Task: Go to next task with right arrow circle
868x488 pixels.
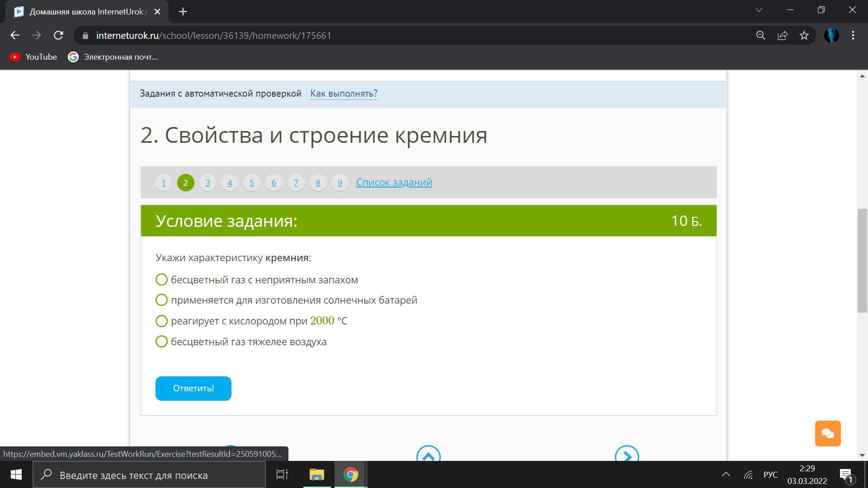Action: point(627,455)
